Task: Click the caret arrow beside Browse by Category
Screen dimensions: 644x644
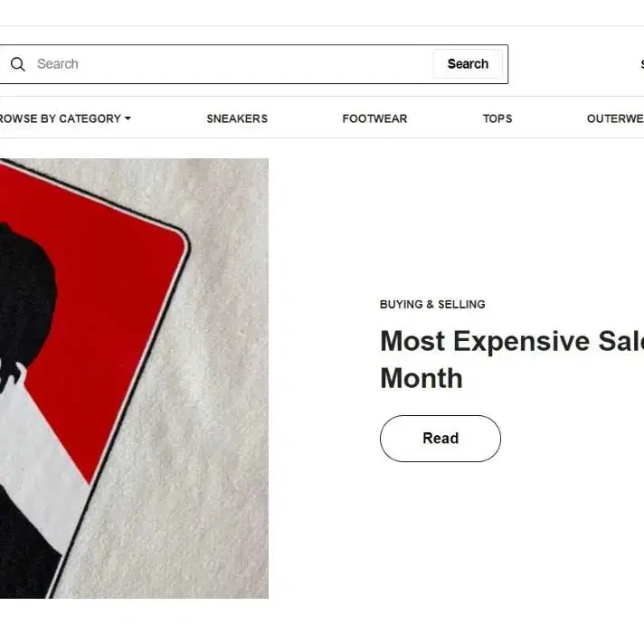Action: [x=128, y=118]
